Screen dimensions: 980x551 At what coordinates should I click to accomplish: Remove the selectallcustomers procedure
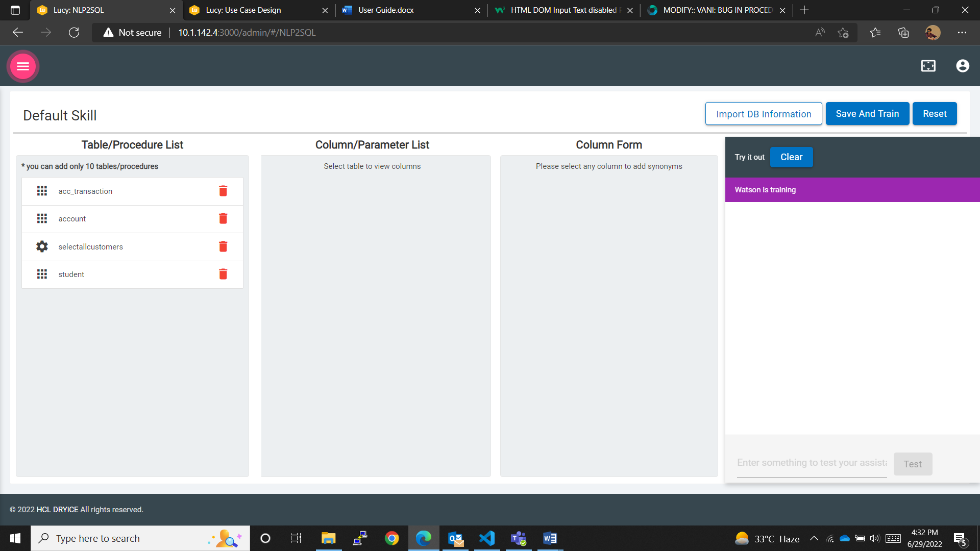223,246
